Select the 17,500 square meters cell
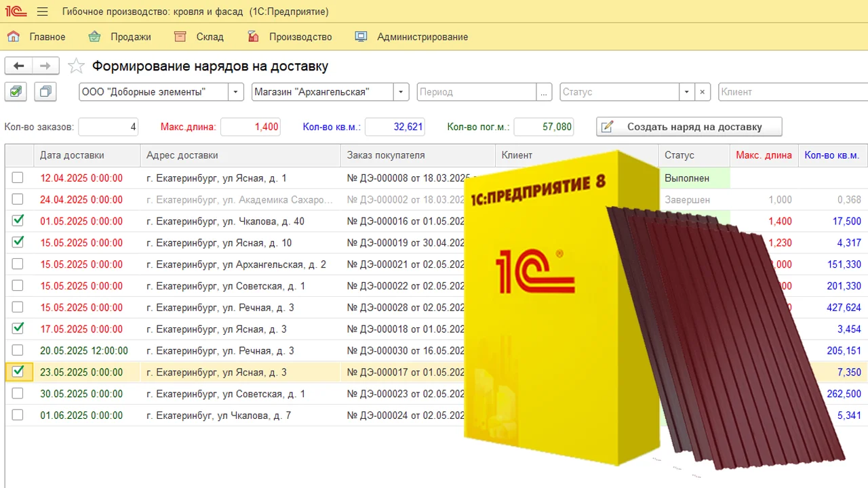Viewport: 868px width, 488px height. click(x=832, y=221)
